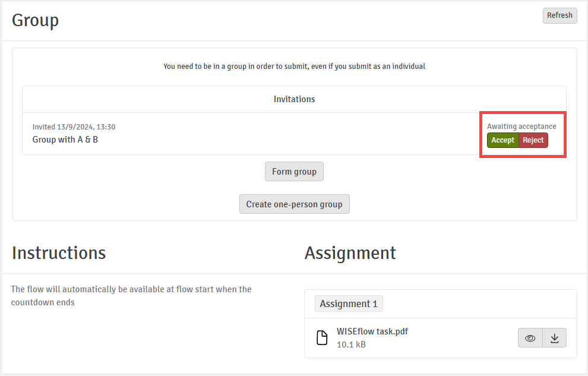
Task: Select the Assignment 1 tab
Action: coord(349,304)
